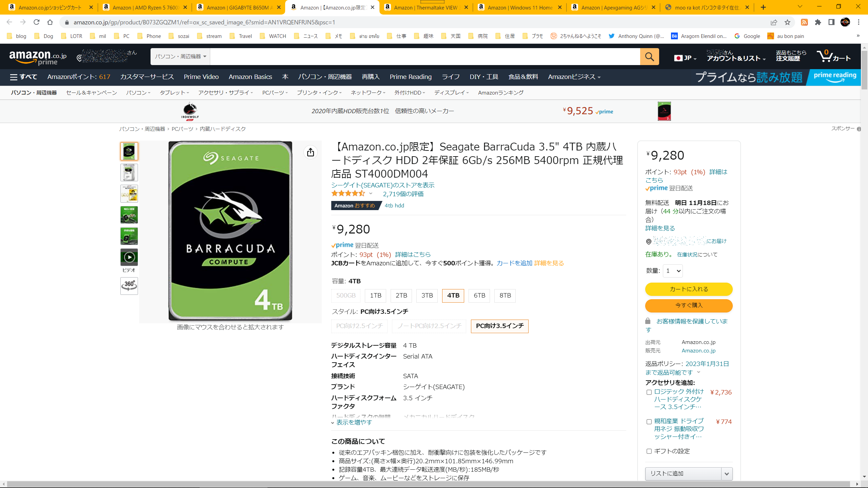Click the カートに入れる button

pyautogui.click(x=689, y=289)
